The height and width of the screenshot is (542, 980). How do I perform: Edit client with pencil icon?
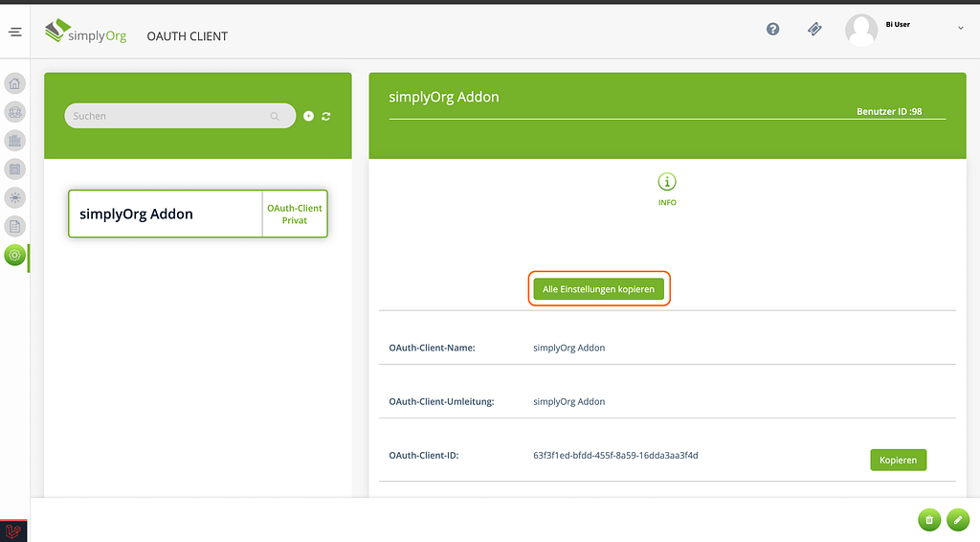pyautogui.click(x=958, y=519)
